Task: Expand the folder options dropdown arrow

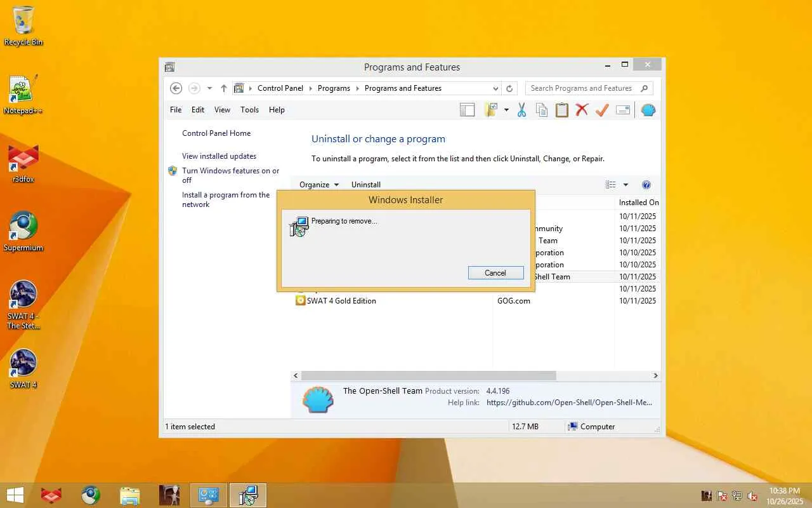Action: (506, 110)
